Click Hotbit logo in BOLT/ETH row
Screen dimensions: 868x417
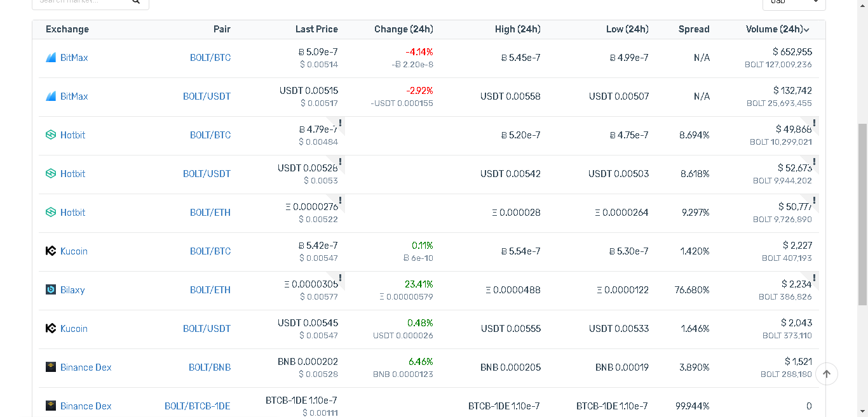tap(51, 213)
